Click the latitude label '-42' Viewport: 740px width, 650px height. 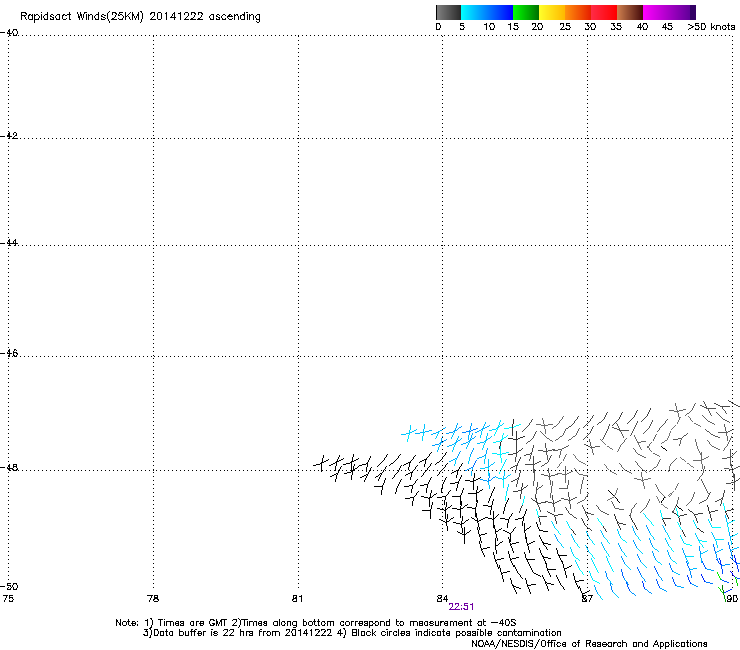(x=9, y=135)
